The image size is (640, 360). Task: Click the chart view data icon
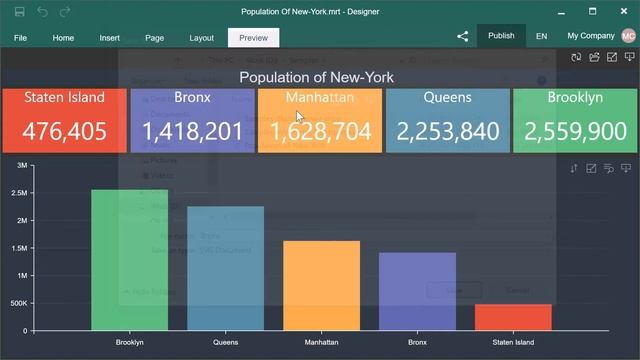tap(609, 168)
